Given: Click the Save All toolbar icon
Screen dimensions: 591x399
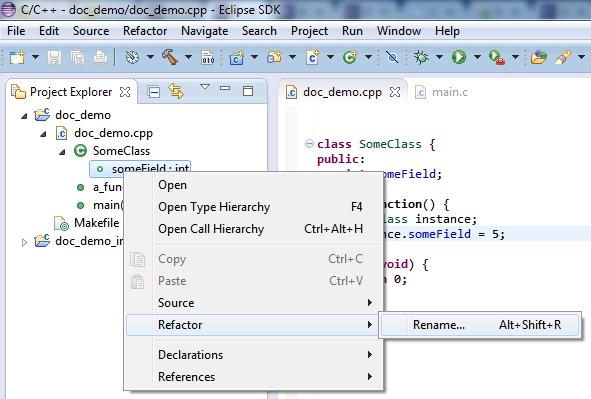Looking at the screenshot, I should tap(78, 58).
